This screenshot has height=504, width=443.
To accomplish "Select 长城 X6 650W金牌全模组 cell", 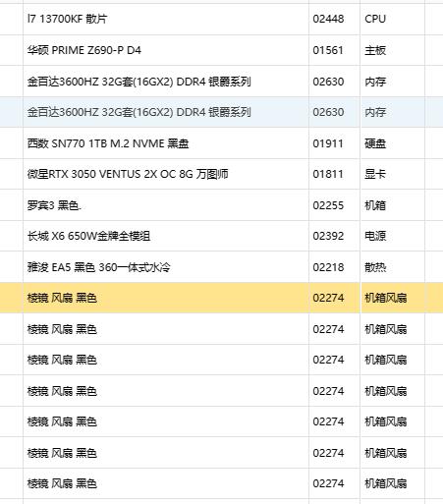I will pyautogui.click(x=166, y=236).
